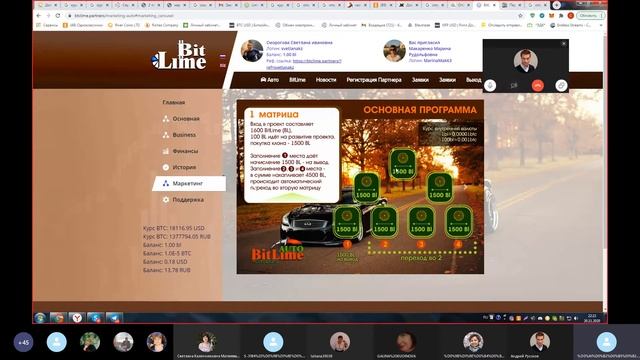Click the inviter's avatar photo

click(394, 51)
